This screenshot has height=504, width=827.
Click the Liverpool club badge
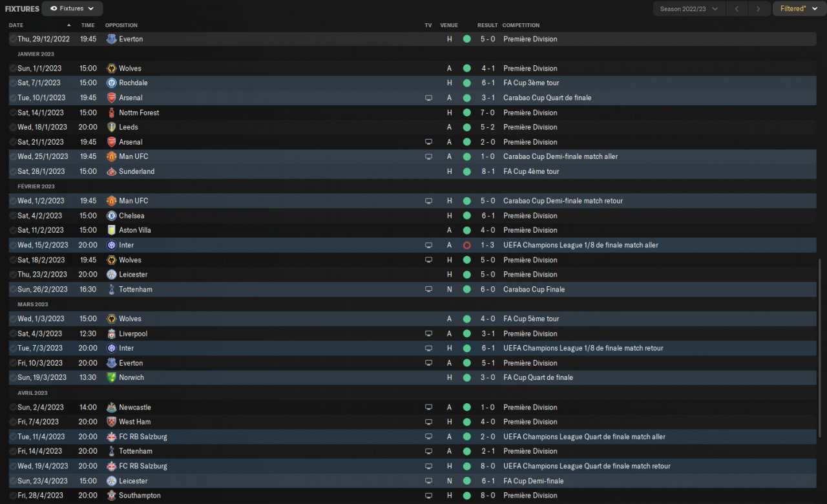(111, 333)
